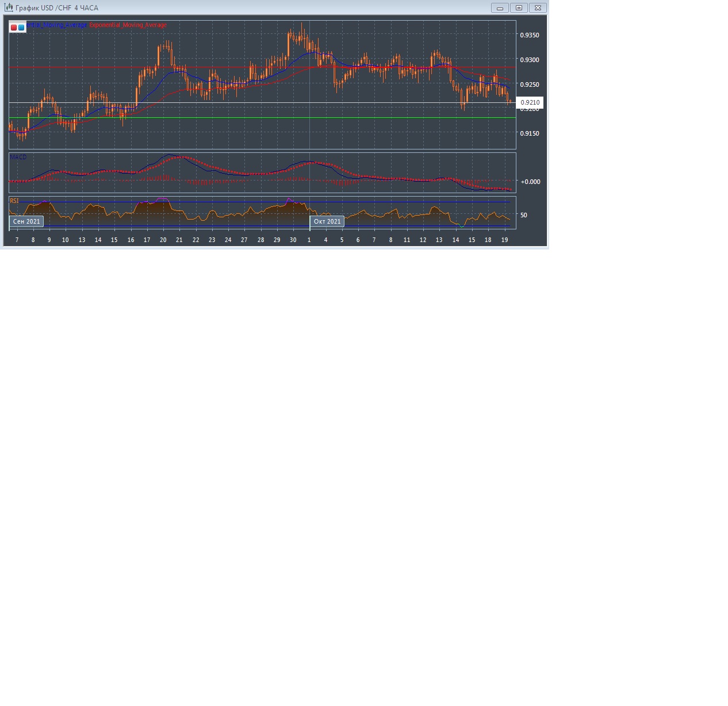
Task: Click the red horizontal resistance line
Action: pos(259,67)
